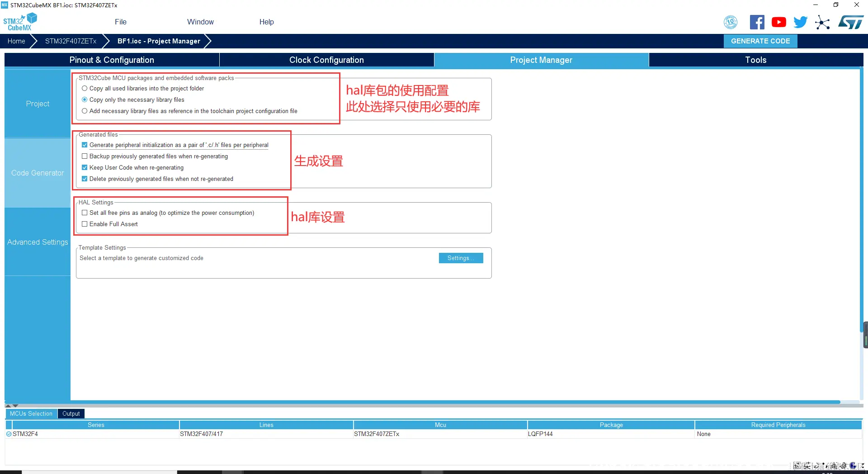Sort by Required Peripherals column header

click(x=778, y=425)
